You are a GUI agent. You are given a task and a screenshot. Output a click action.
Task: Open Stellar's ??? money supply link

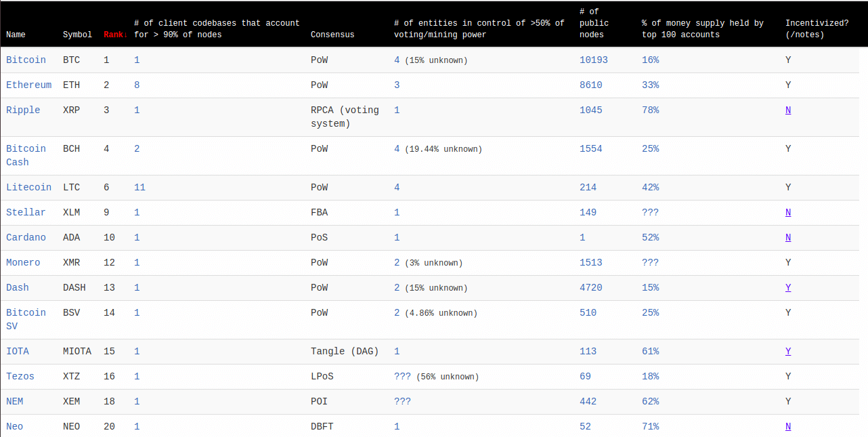coord(650,212)
